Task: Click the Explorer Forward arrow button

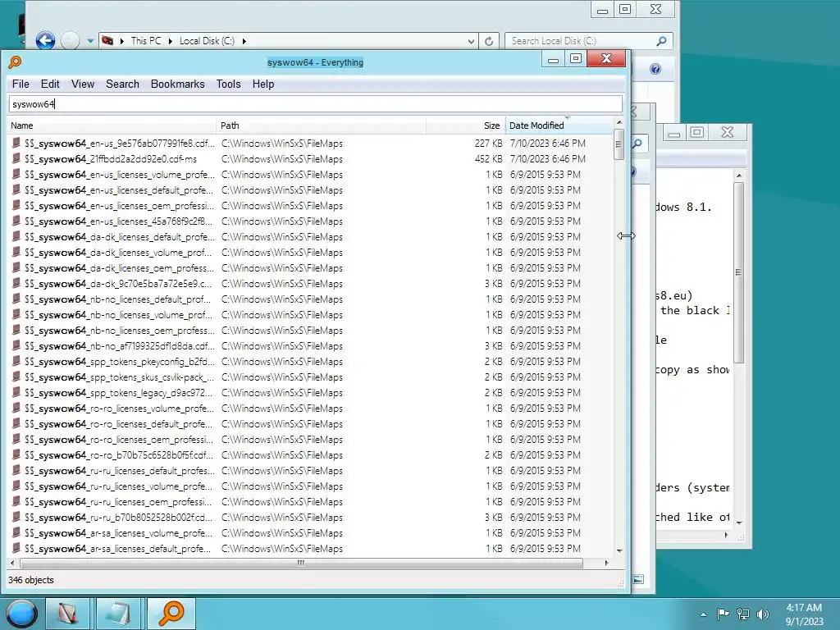Action: [70, 41]
